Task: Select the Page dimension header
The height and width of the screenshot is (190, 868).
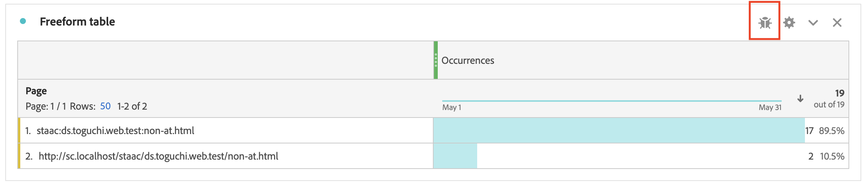Action: (36, 91)
